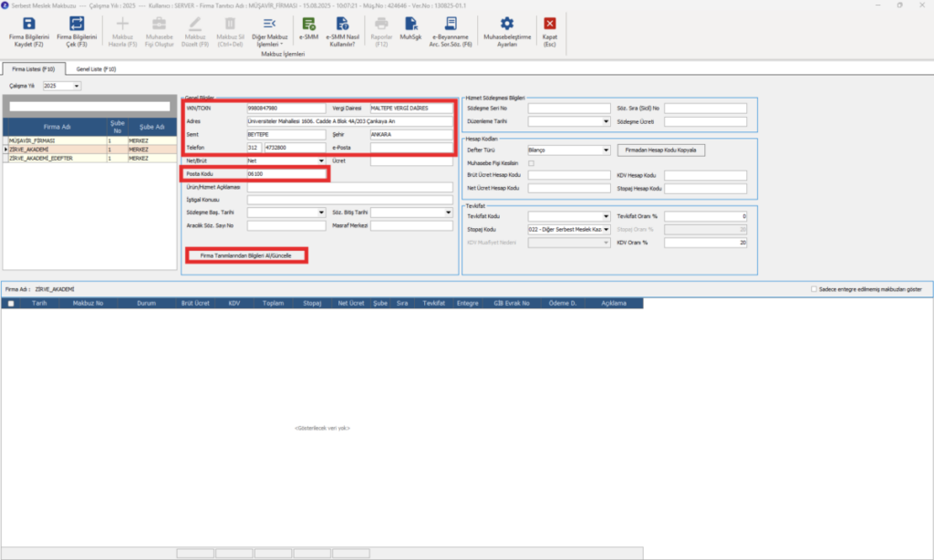
Task: Open Muhasebeleştirme Ayarları gear icon
Action: [507, 24]
